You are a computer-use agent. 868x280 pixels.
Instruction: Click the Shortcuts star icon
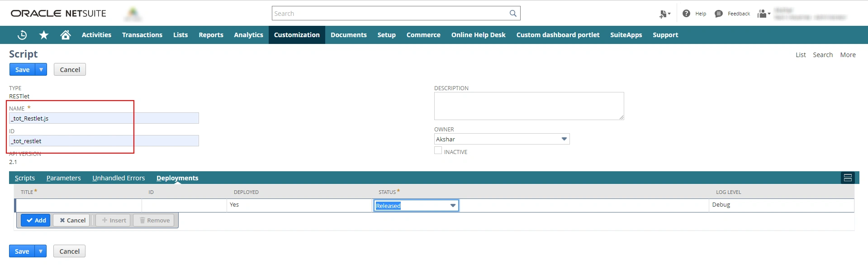click(x=44, y=35)
